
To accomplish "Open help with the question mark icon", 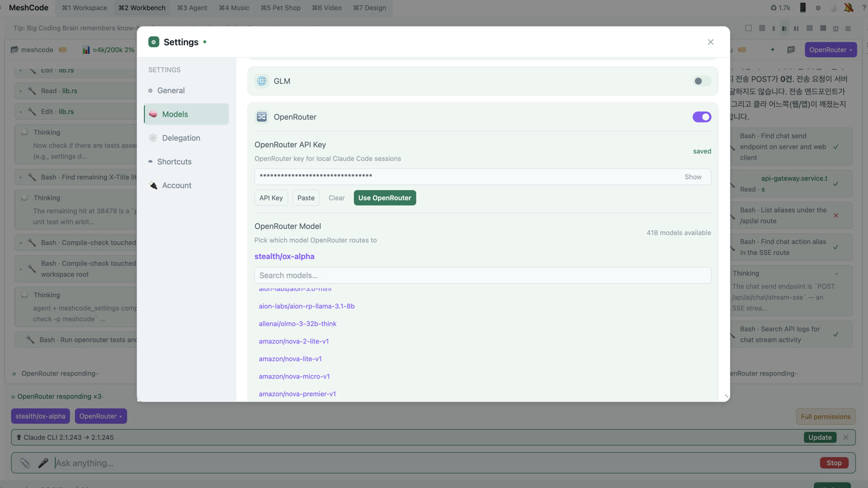I will (x=864, y=8).
